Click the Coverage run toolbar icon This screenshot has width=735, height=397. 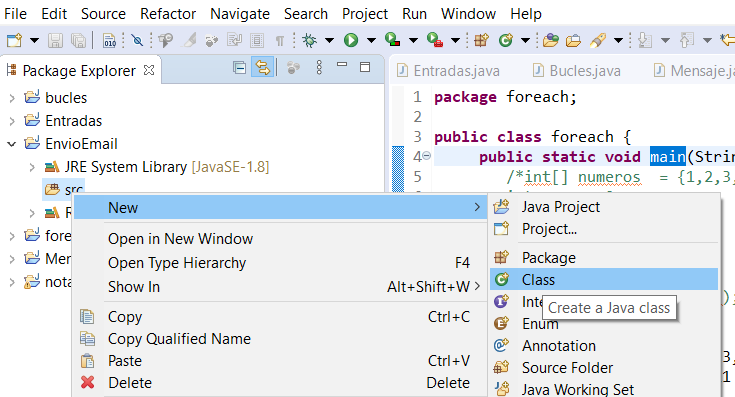point(392,40)
